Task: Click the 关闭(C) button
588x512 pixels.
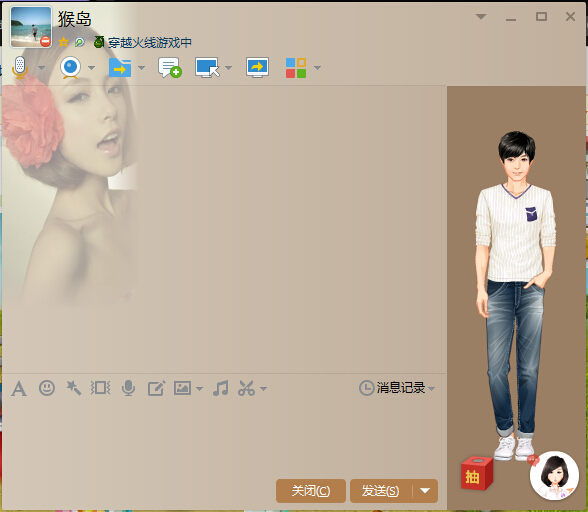Action: coord(311,491)
